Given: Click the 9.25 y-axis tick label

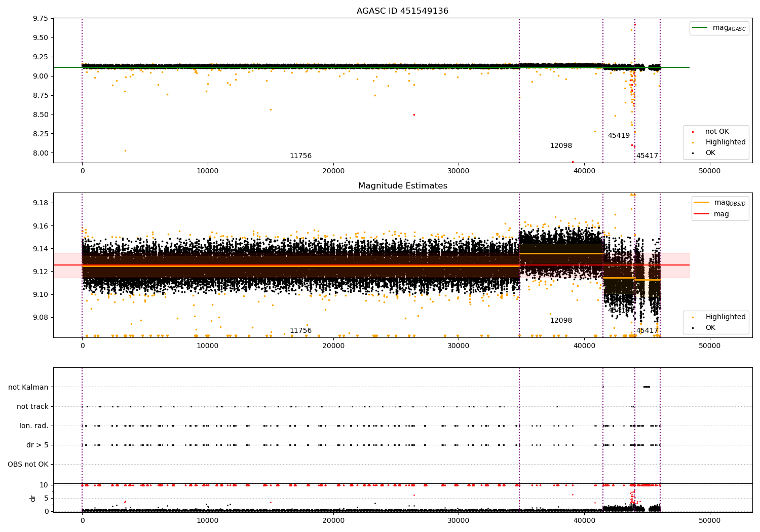Looking at the screenshot, I should (41, 57).
